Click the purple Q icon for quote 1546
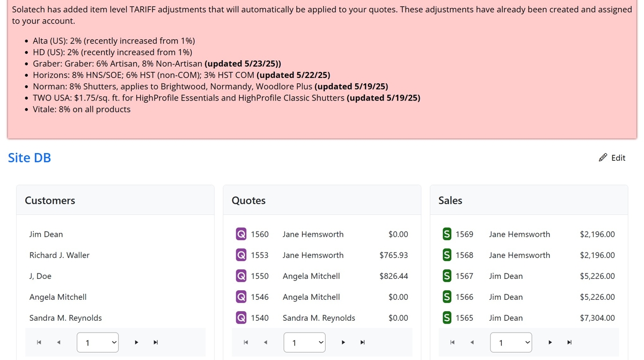Screen dimensions: 644x360 241,297
